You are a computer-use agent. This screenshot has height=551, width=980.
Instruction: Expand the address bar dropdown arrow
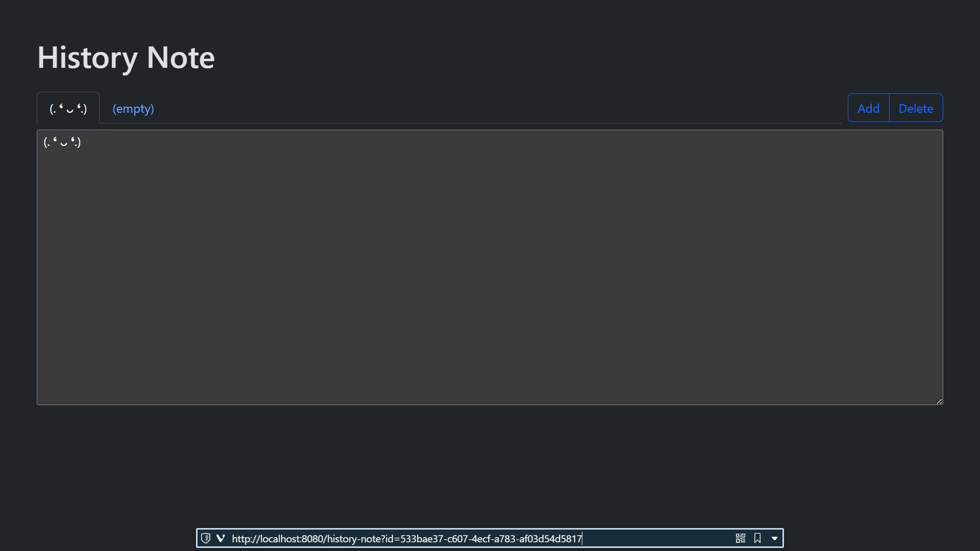(774, 538)
